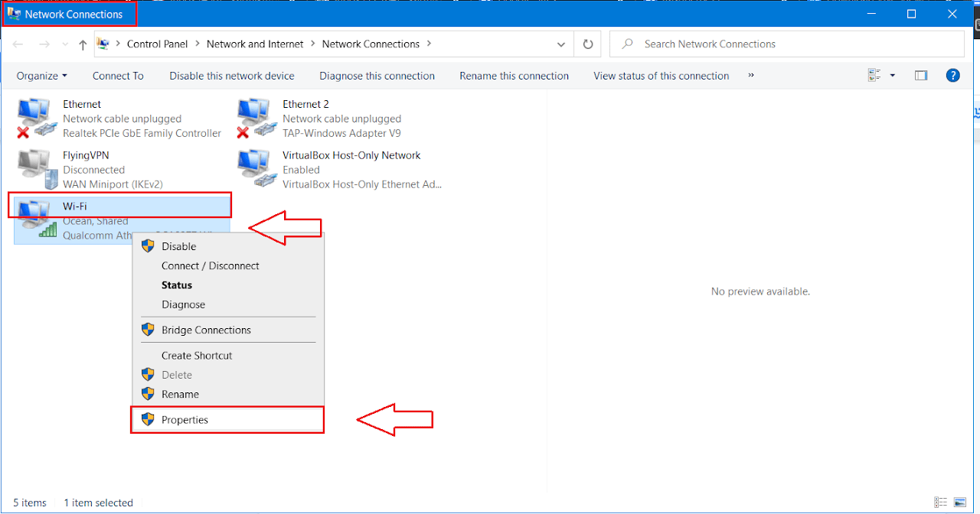Choose Diagnose in the context menu

point(228,304)
